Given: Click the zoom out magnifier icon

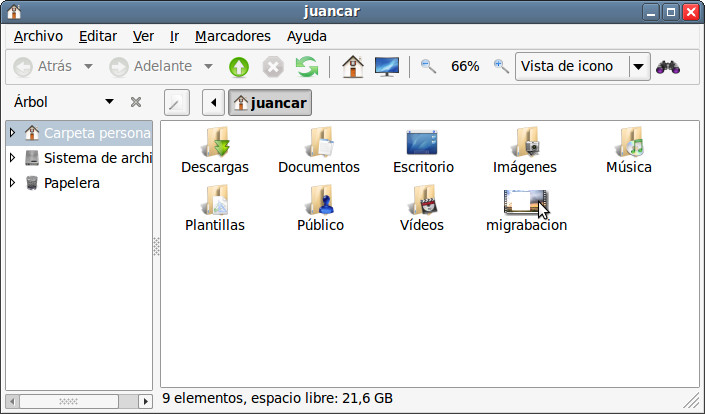Looking at the screenshot, I should 428,67.
